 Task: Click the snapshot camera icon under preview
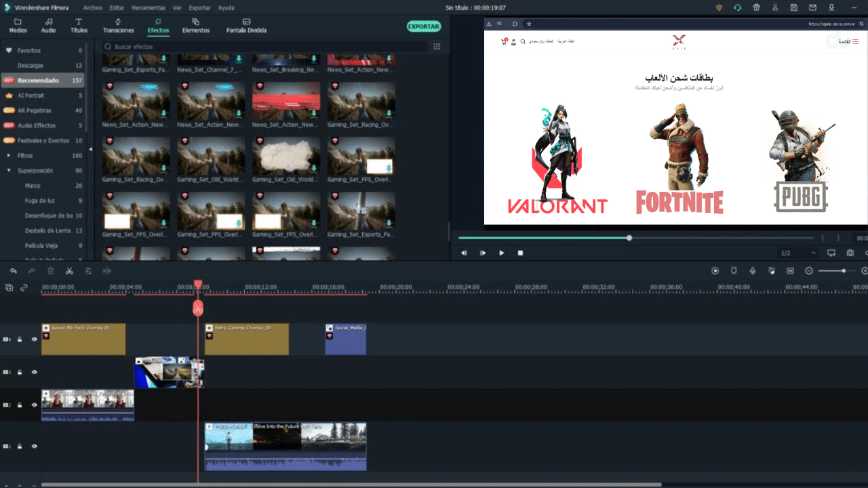[850, 253]
